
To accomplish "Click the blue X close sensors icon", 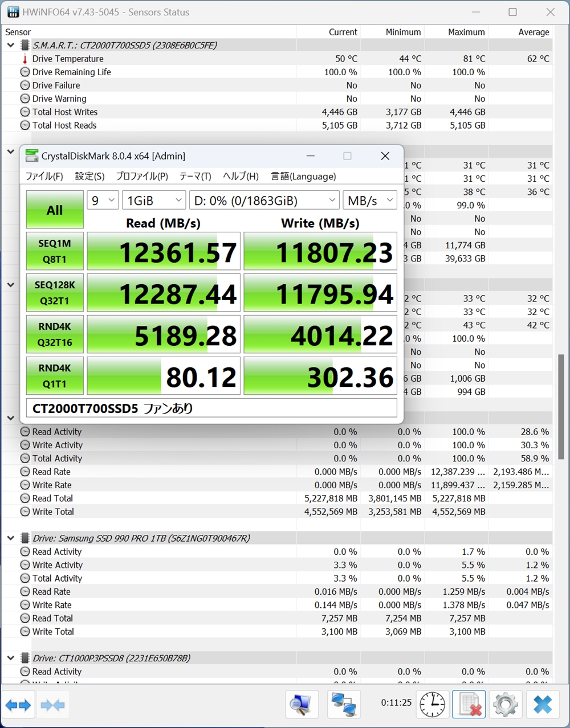I will [x=543, y=705].
